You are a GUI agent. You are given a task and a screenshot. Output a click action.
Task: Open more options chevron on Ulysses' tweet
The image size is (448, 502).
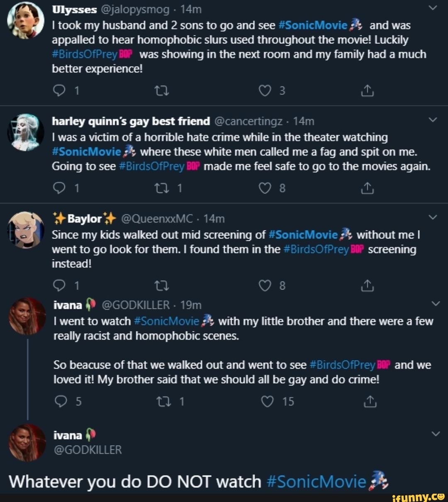point(432,8)
